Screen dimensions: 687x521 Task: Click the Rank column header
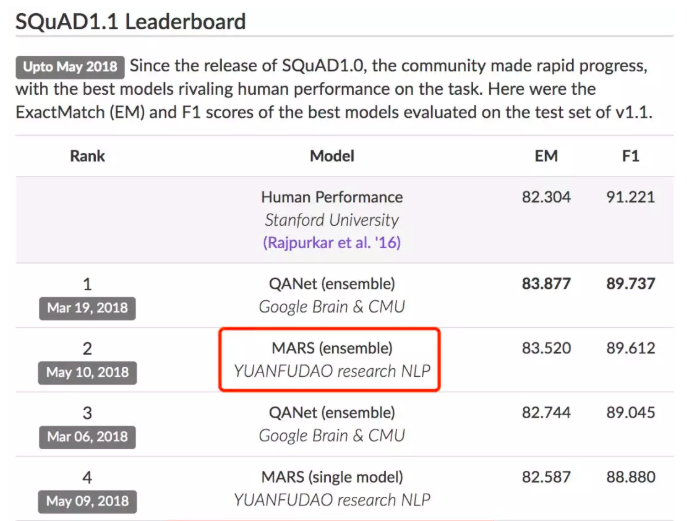pos(87,156)
